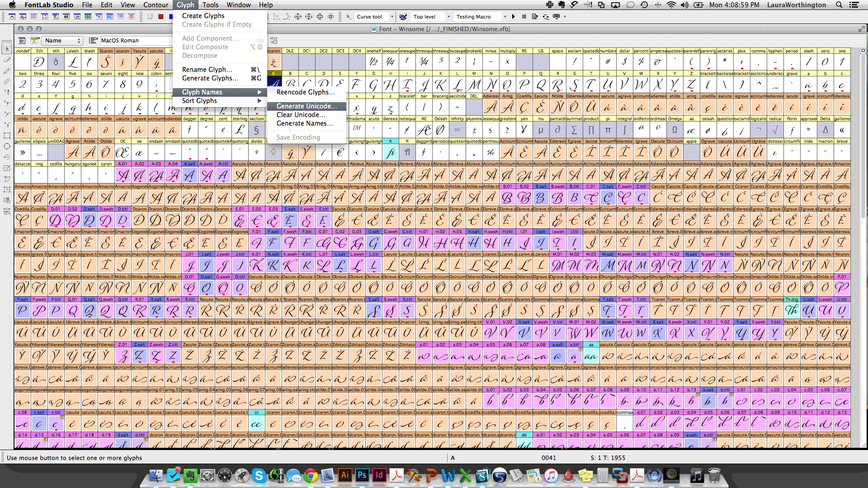Select the Eraser tool

coord(7,60)
